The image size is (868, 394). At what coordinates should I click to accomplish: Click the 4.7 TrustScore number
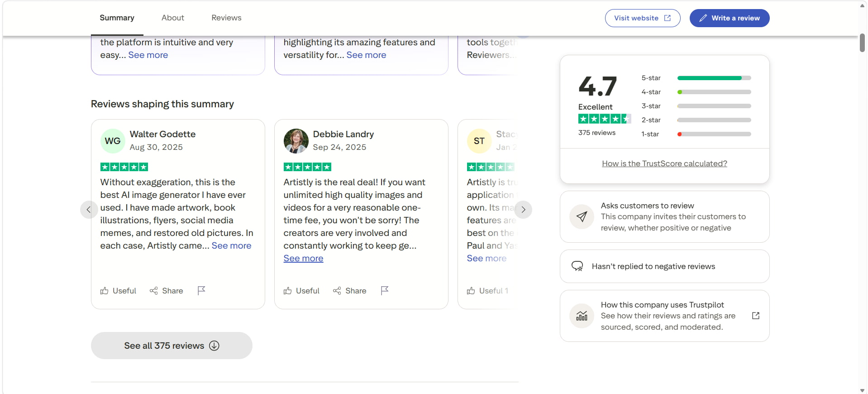[x=597, y=86]
